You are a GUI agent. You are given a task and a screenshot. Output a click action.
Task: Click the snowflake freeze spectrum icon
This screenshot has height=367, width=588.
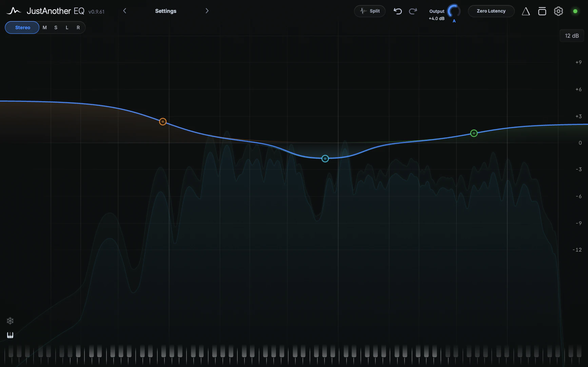tap(10, 321)
